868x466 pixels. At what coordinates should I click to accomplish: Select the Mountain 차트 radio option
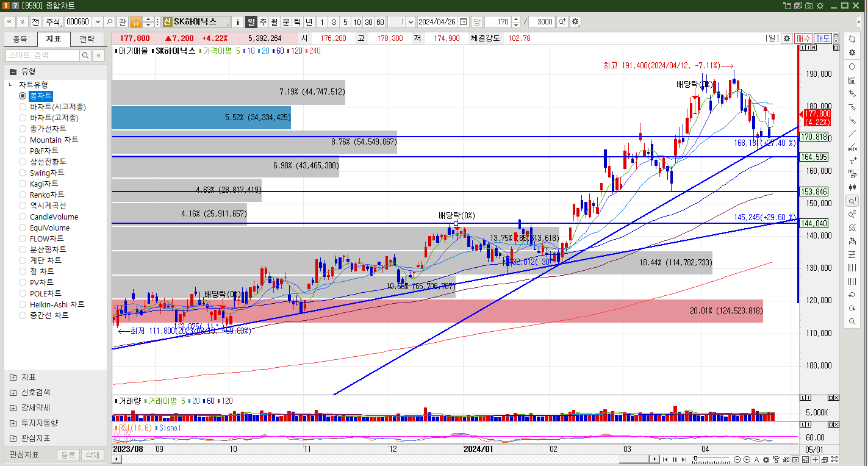coord(23,140)
